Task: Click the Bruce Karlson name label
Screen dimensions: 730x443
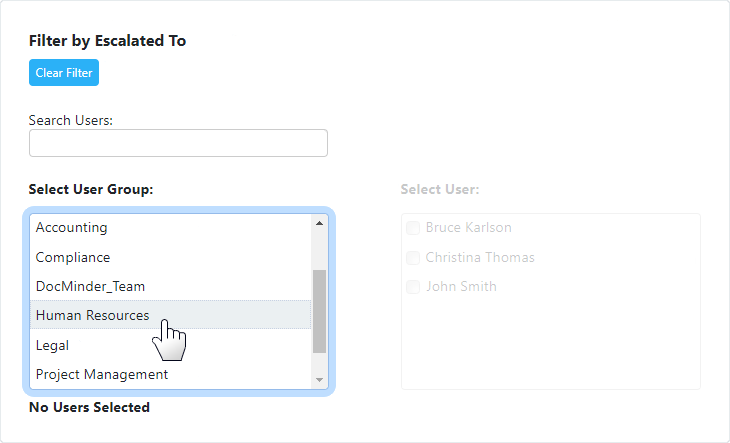Action: pyautogui.click(x=468, y=227)
